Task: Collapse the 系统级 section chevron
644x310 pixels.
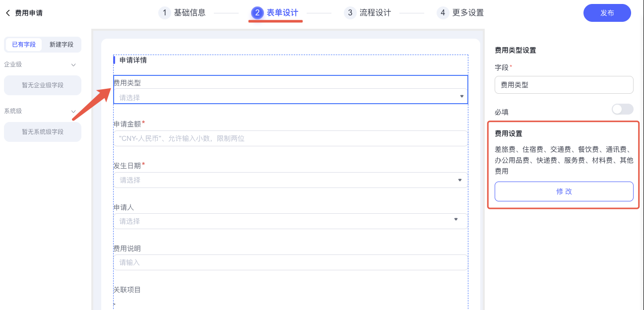Action: point(73,112)
